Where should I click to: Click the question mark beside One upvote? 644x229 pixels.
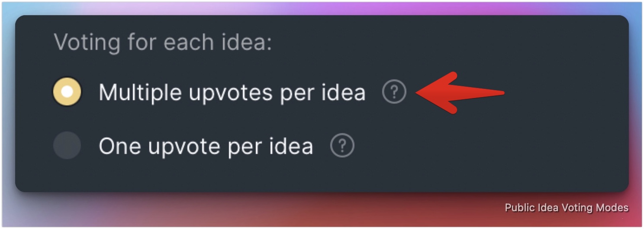342,147
